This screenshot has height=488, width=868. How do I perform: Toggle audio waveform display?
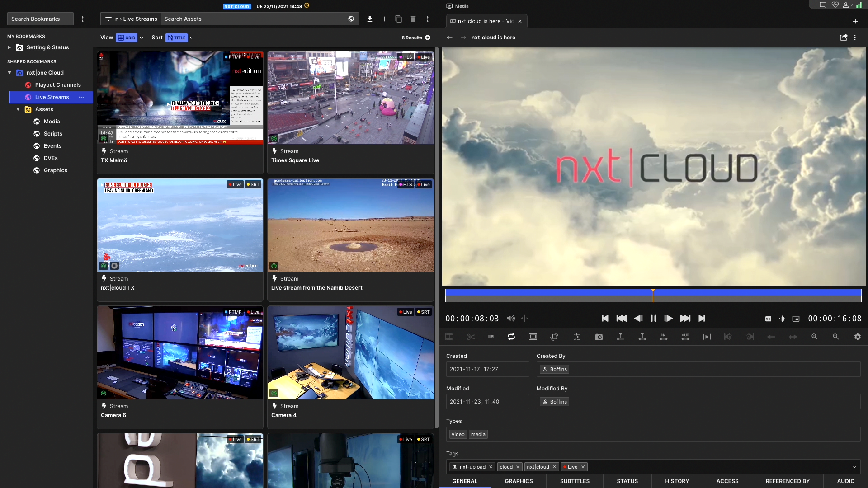coord(782,319)
